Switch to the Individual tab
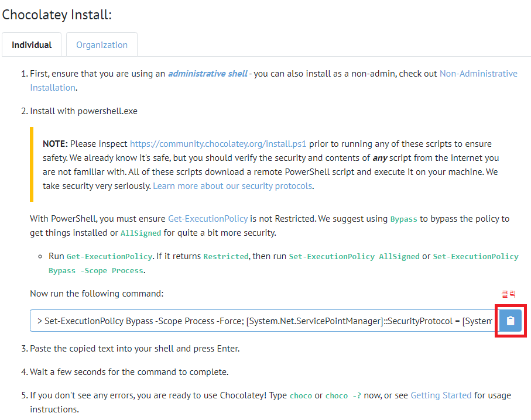The image size is (531, 420). (x=32, y=44)
